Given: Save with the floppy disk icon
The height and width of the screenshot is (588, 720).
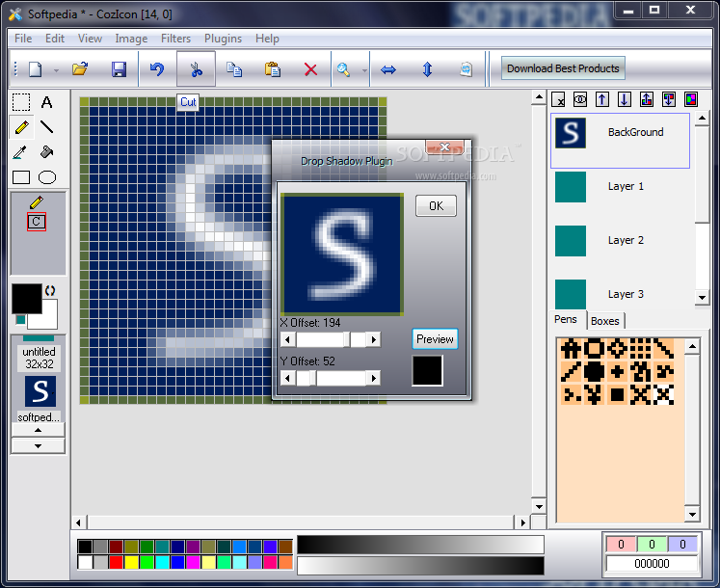Looking at the screenshot, I should pos(119,69).
